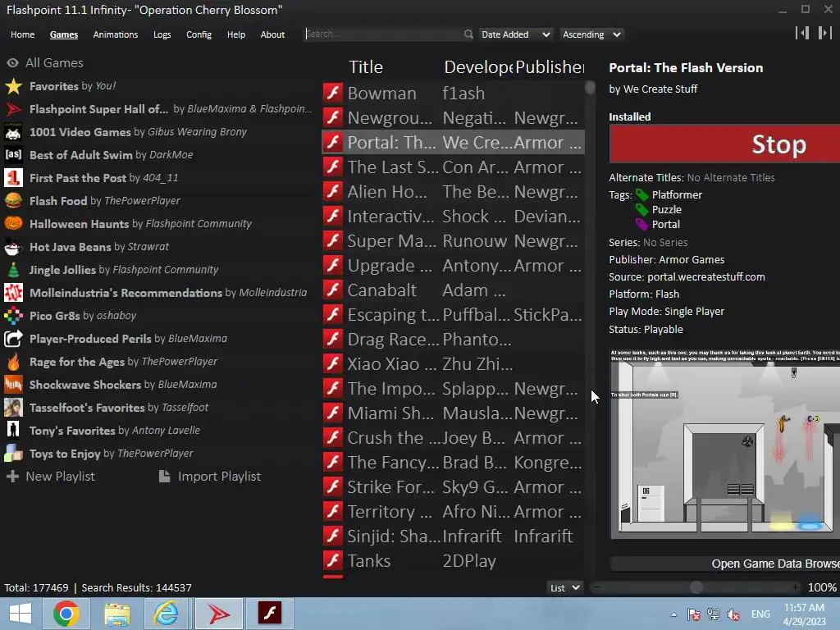Click Flashpoint Super Hall of Fame playlist icon

pos(13,109)
